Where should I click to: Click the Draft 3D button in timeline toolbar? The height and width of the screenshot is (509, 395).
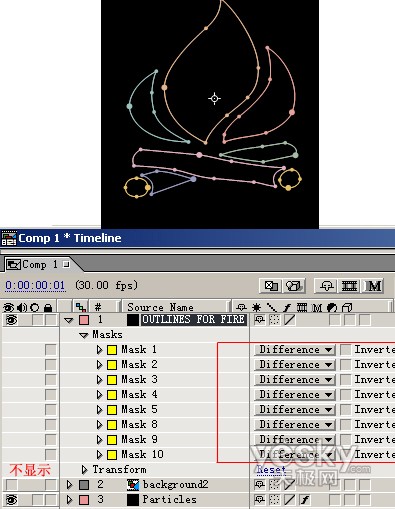pos(293,286)
